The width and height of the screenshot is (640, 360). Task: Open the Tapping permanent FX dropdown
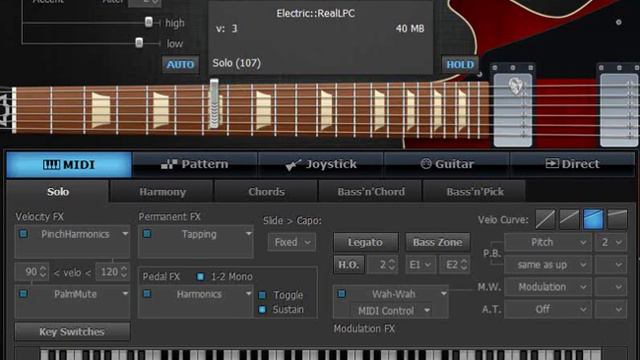248,234
